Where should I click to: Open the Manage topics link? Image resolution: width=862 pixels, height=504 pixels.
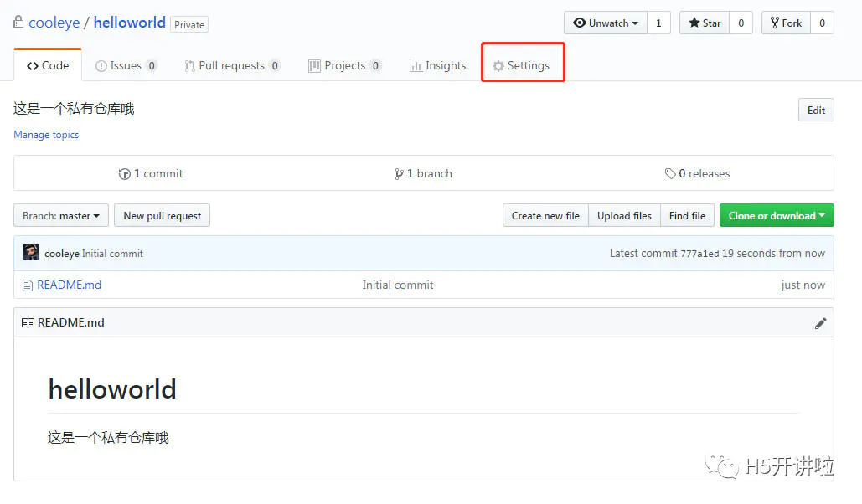click(46, 135)
